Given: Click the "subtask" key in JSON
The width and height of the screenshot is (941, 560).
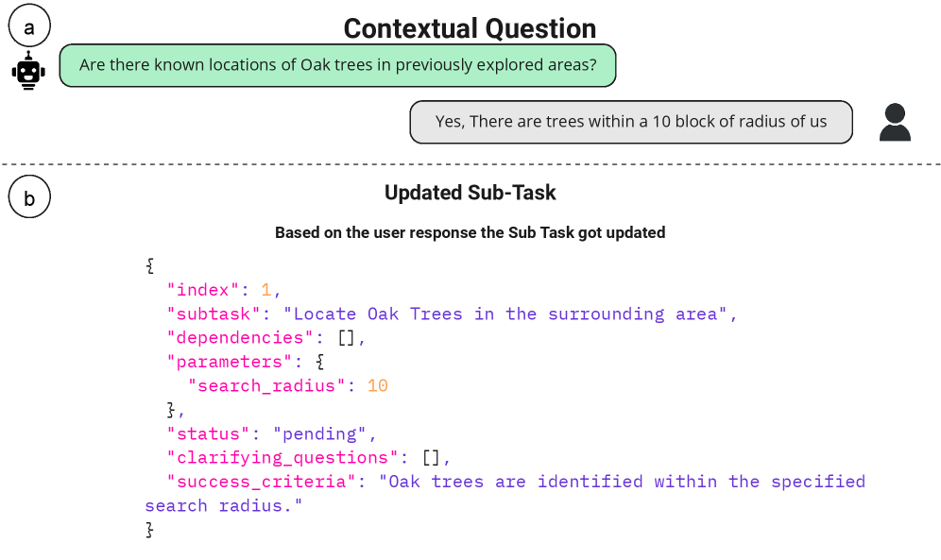Looking at the screenshot, I should 218,314.
